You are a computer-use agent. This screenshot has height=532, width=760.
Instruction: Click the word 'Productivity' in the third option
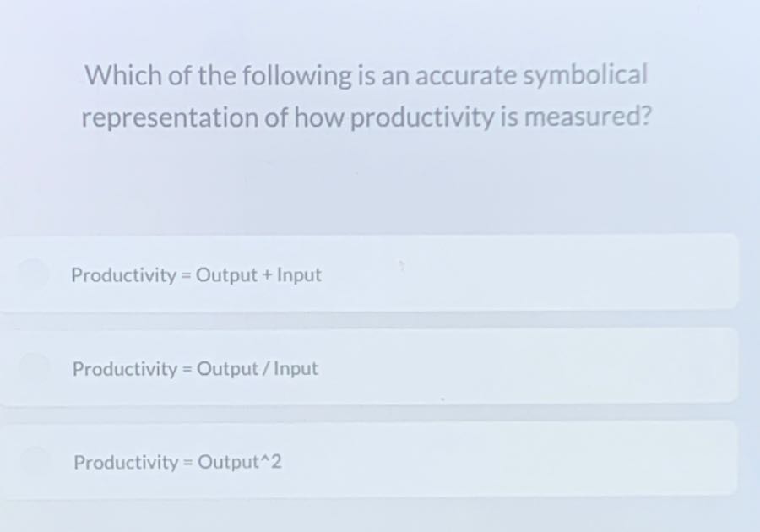[x=126, y=463]
